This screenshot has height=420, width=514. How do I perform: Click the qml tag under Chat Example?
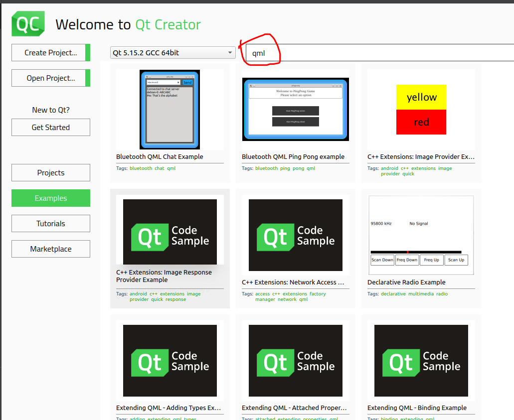(x=171, y=168)
